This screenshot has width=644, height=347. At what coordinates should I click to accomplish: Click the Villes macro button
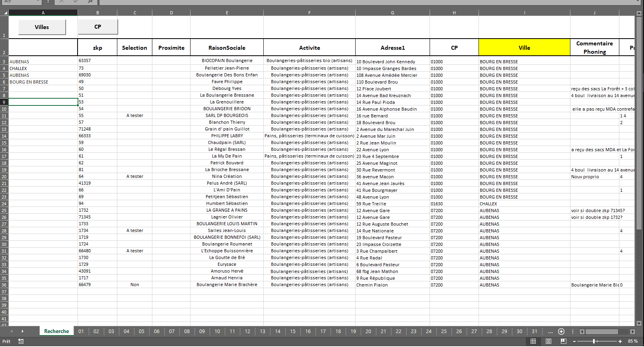[x=42, y=27]
